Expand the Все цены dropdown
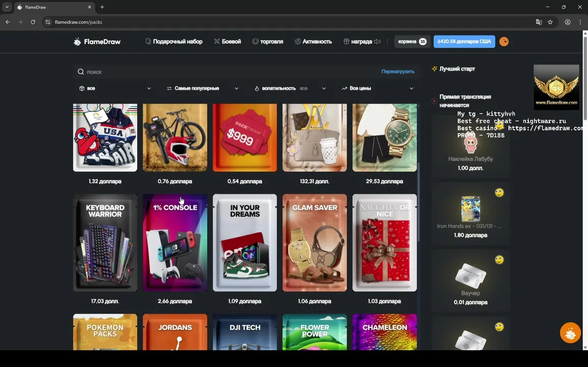The height and width of the screenshot is (367, 588). [377, 89]
